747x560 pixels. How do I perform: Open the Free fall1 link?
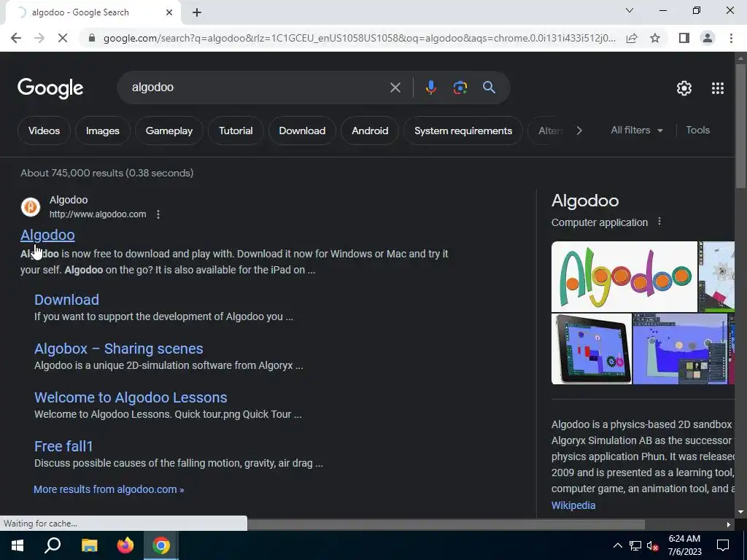coord(63,446)
